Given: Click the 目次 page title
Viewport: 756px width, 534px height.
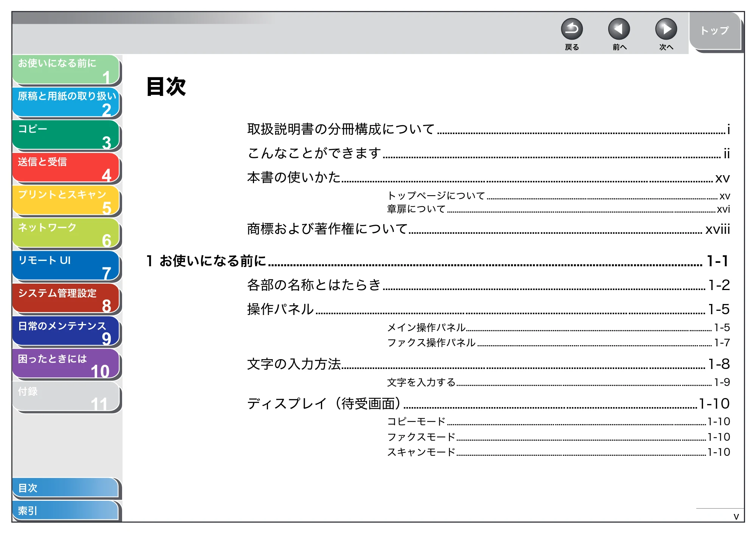Looking at the screenshot, I should tap(166, 86).
